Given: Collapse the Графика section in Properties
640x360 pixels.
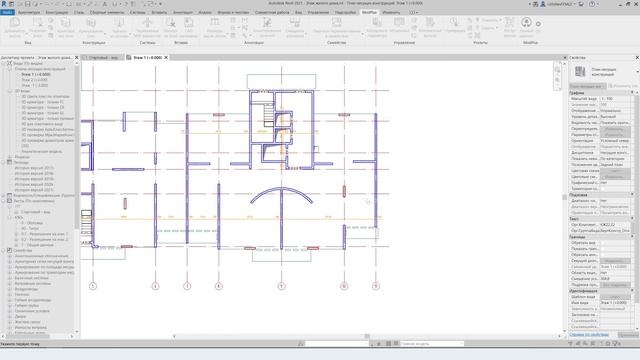Looking at the screenshot, I should click(632, 93).
